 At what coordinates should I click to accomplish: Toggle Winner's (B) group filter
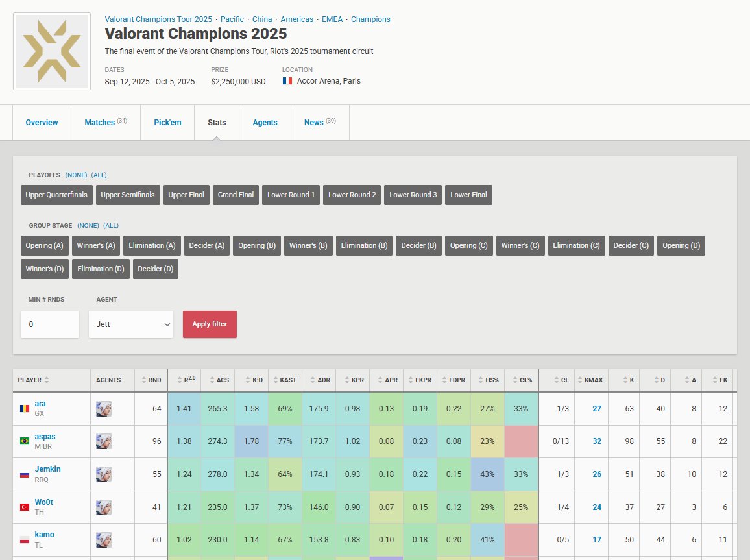(308, 245)
